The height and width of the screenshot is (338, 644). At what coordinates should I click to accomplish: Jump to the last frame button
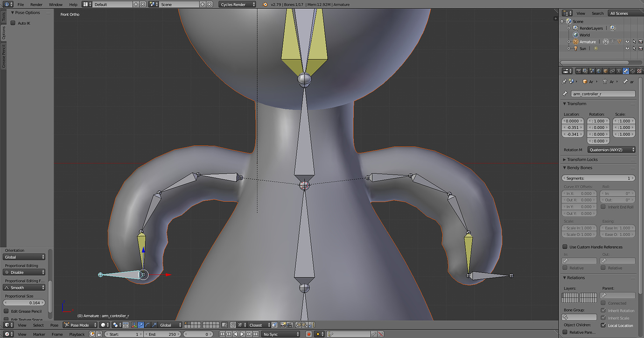coord(256,334)
